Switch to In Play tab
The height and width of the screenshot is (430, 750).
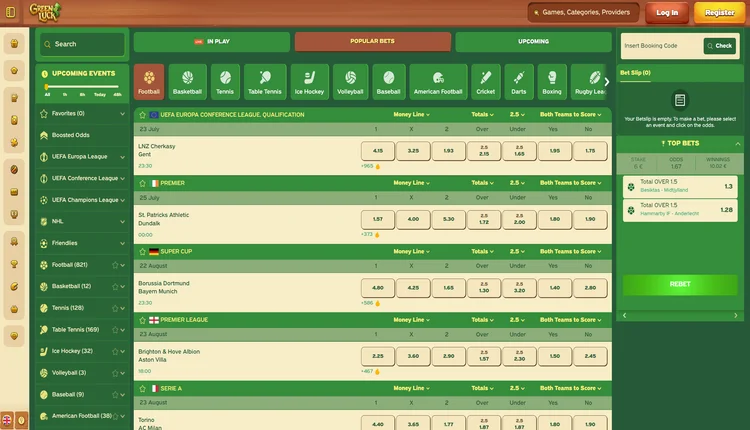[x=212, y=42]
